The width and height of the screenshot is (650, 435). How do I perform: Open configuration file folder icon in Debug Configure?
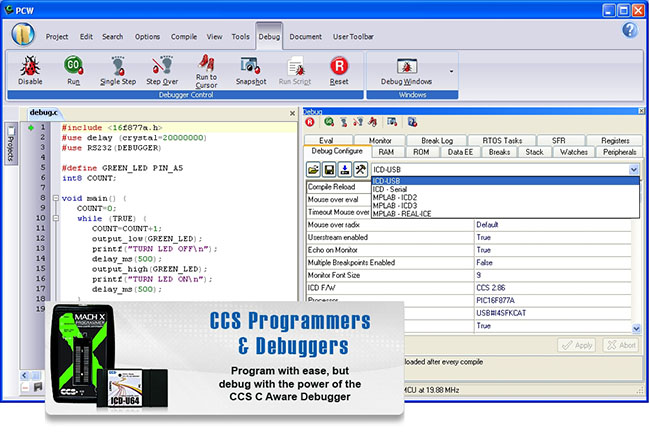tap(313, 170)
